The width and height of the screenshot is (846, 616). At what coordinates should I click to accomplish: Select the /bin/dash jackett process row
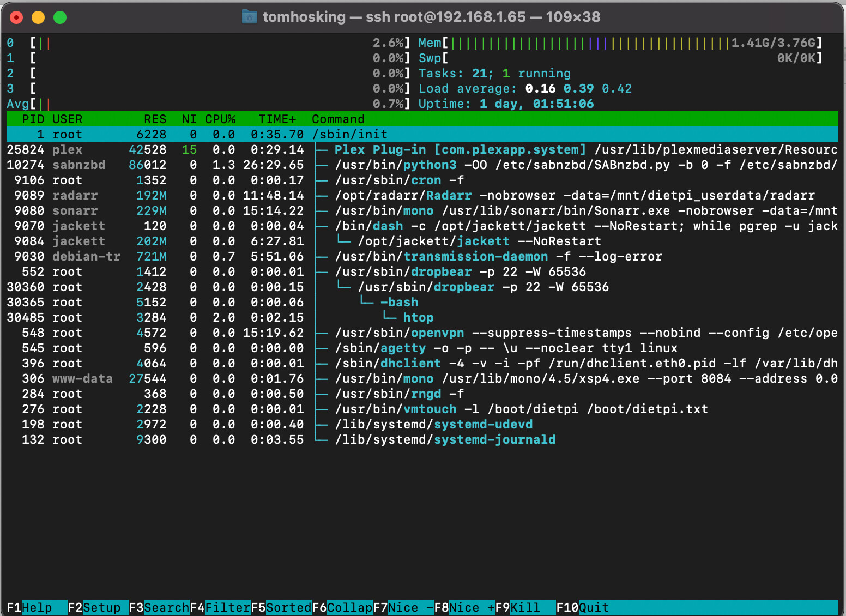coord(422,226)
